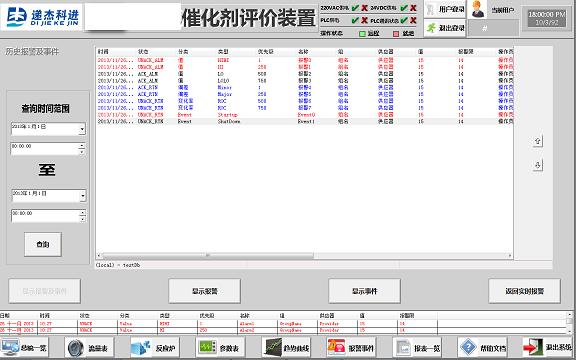Viewport: 576px width, 360px height.
Task: Click the start date text field
Action: pyautogui.click(x=45, y=129)
